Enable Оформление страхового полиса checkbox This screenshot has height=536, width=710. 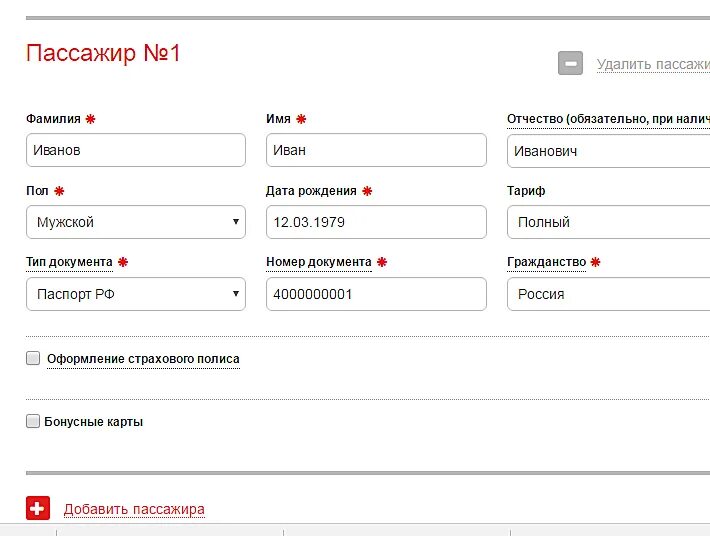(x=33, y=358)
